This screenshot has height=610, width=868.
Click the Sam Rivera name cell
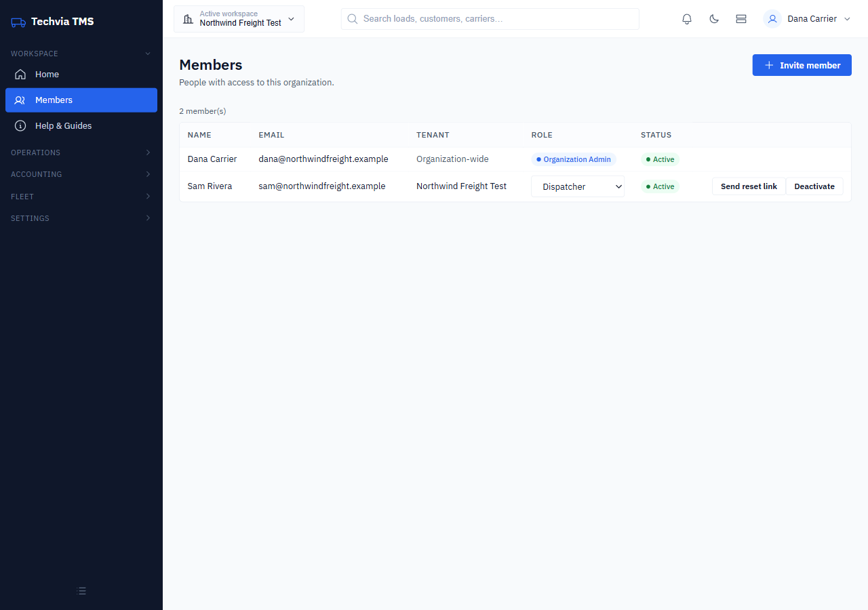point(210,186)
